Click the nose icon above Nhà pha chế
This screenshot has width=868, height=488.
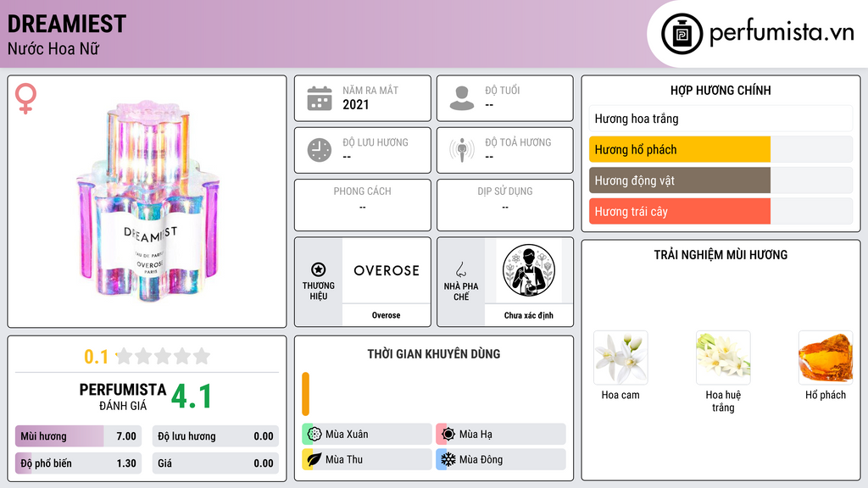(x=460, y=269)
